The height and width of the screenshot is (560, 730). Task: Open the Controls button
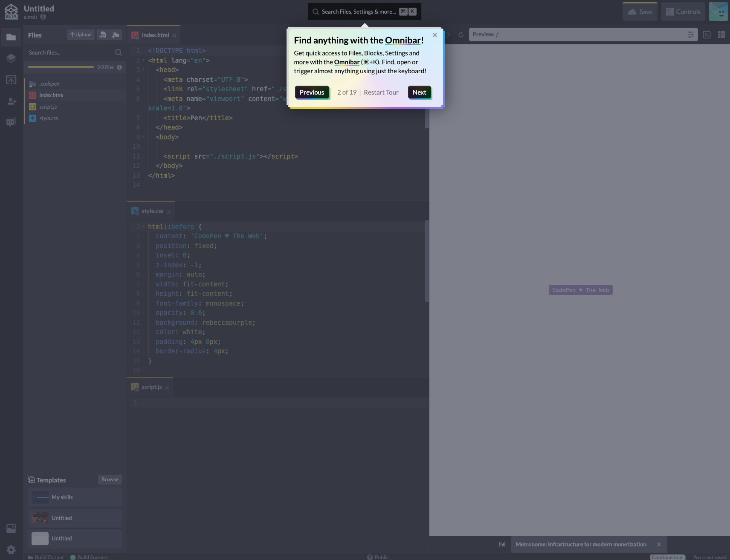(683, 12)
